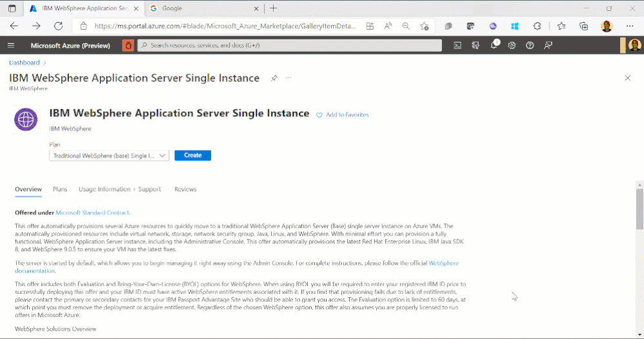
Task: Click the IBM WebSphere globe logo
Action: (26, 119)
